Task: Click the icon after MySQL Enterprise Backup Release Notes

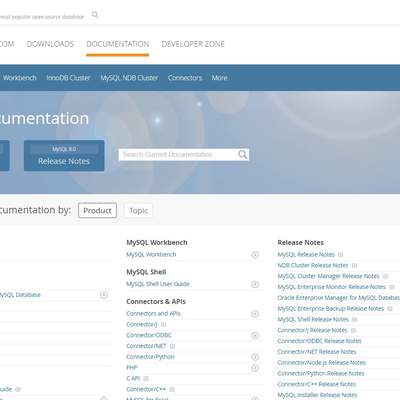Action: 390,309
